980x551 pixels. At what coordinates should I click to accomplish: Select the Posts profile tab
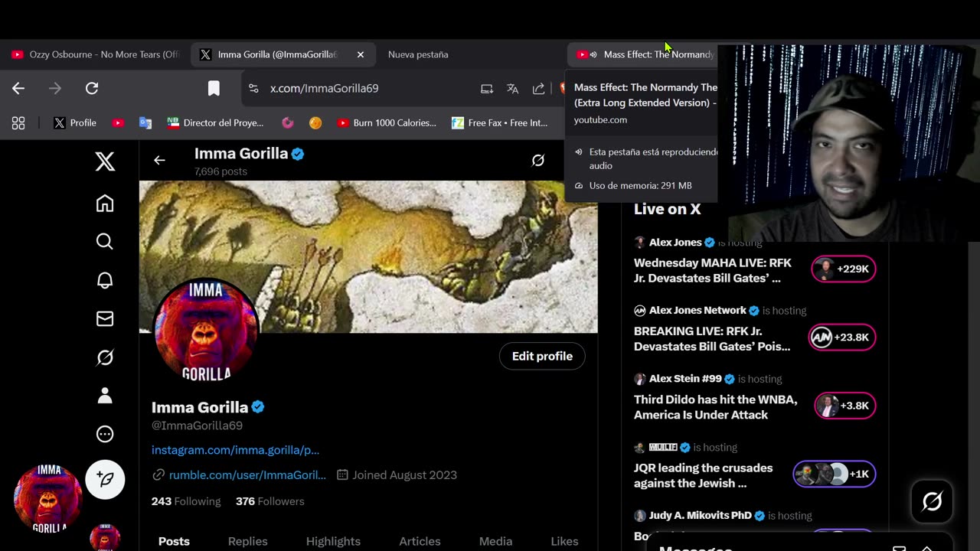(x=174, y=541)
